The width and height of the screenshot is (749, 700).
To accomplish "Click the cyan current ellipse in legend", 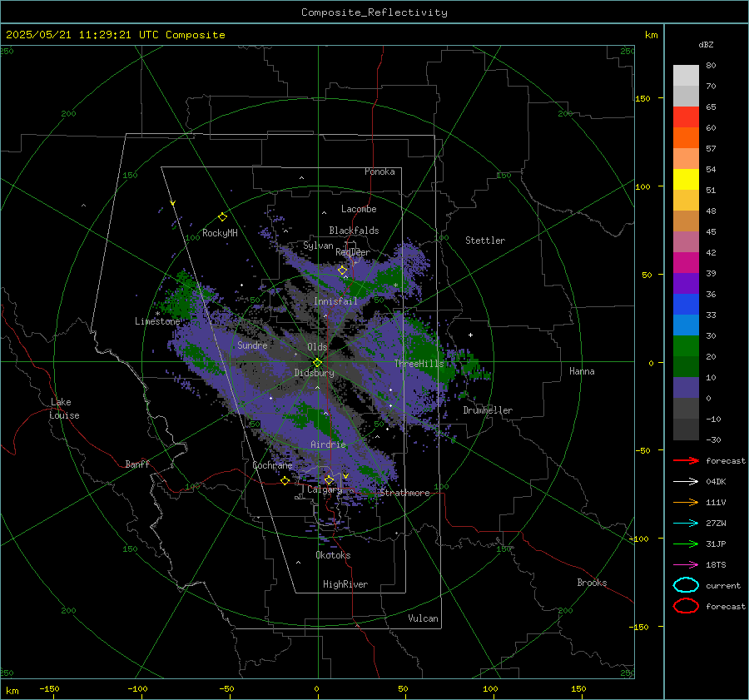I will pyautogui.click(x=686, y=585).
